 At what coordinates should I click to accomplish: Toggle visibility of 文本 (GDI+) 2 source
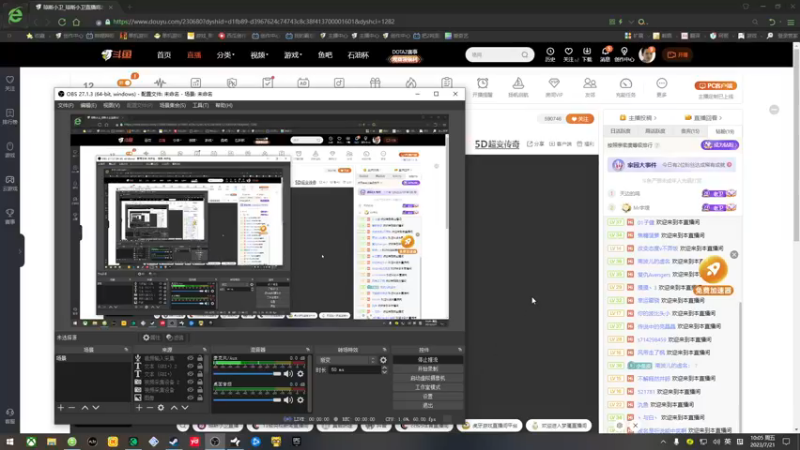(x=190, y=366)
